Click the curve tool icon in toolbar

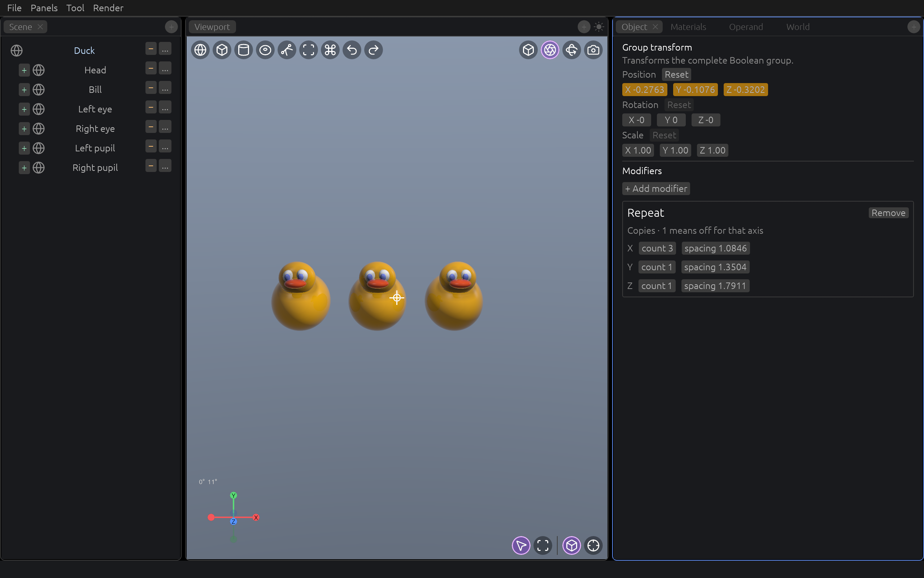(x=287, y=50)
